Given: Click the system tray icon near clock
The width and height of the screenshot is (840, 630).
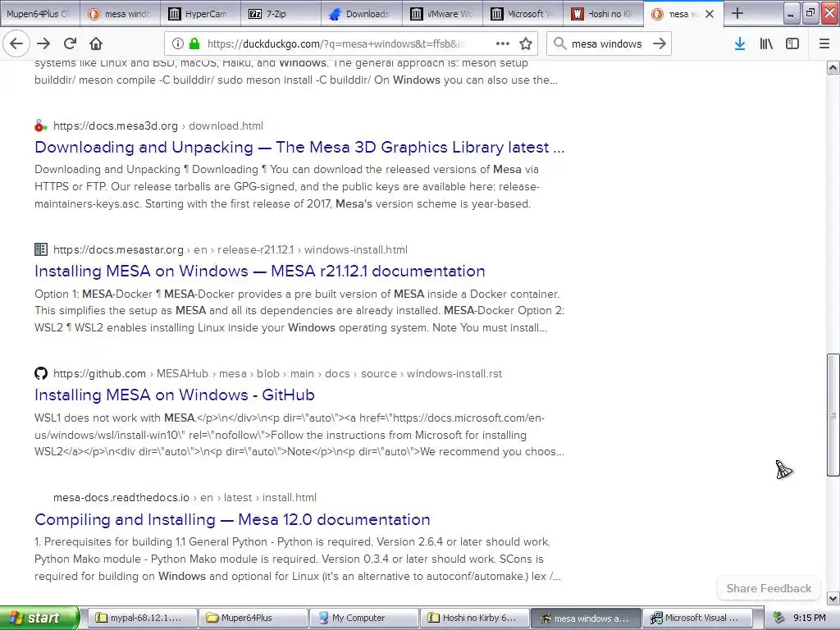Looking at the screenshot, I should coord(779,619).
